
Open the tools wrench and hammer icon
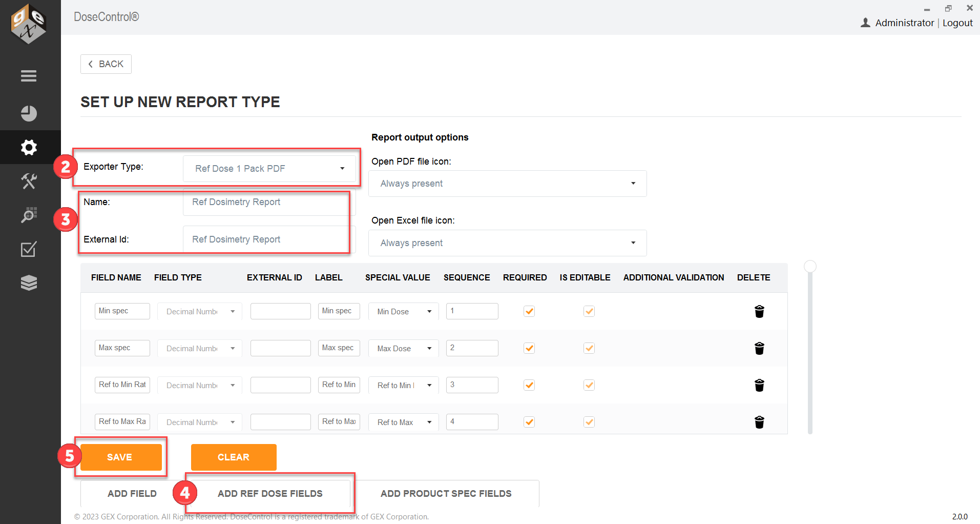tap(29, 181)
